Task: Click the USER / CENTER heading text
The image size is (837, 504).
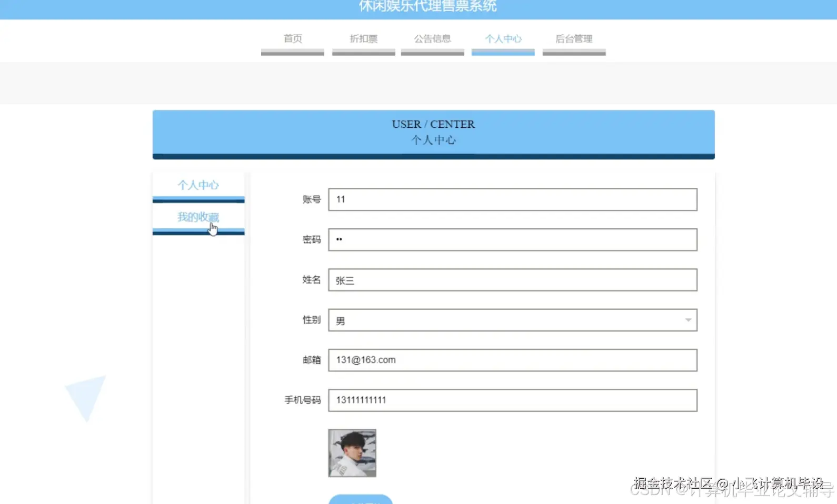Action: [433, 124]
